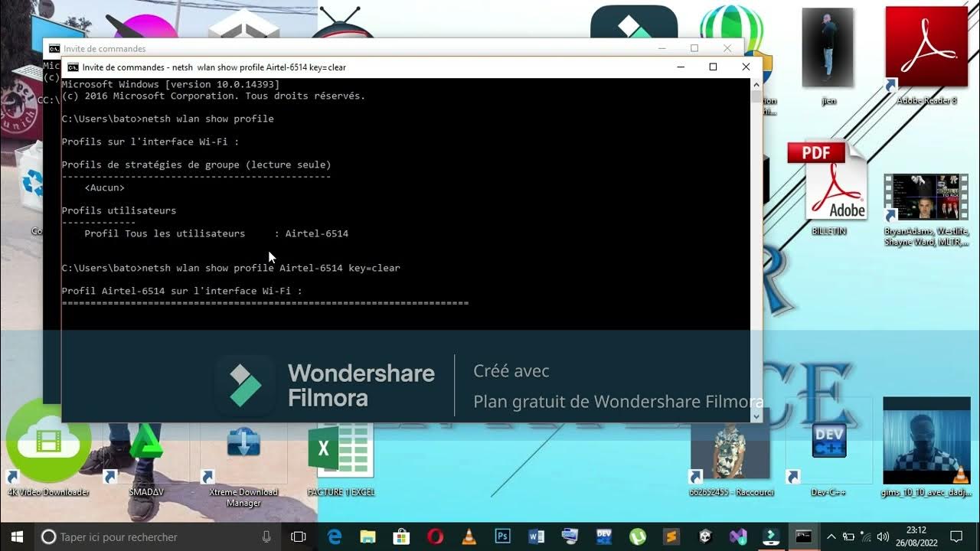
Task: Click the 'key=clear' command line
Action: [x=230, y=268]
